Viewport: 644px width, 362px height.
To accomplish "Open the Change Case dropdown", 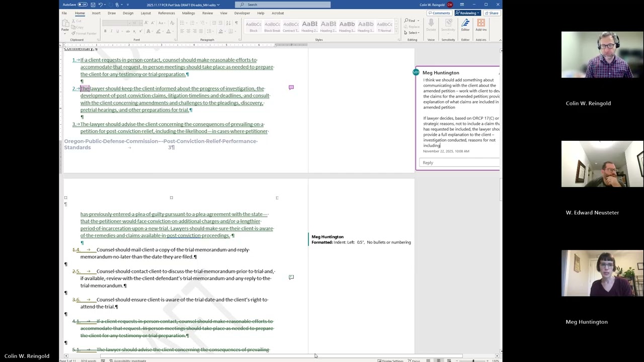I will pos(160,23).
